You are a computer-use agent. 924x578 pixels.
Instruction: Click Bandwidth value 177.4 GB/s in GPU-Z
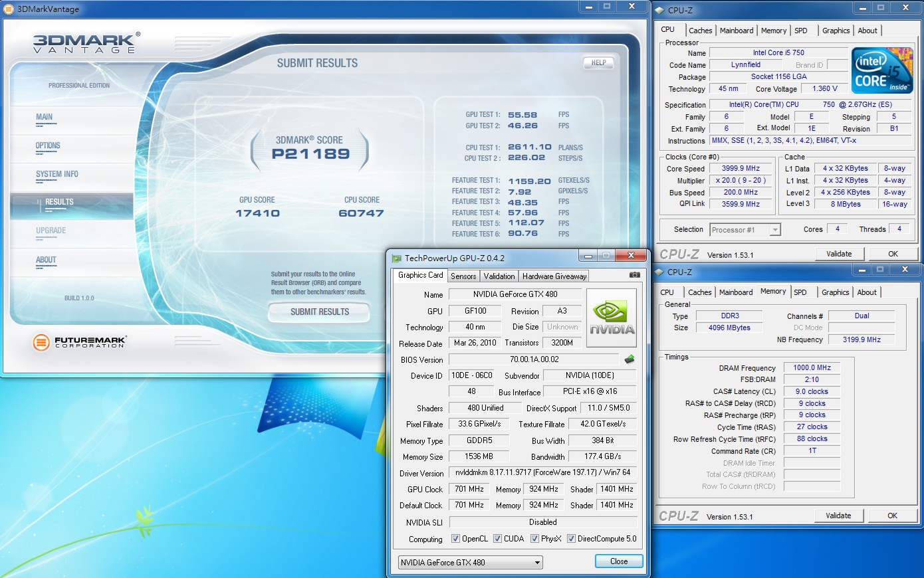point(603,456)
